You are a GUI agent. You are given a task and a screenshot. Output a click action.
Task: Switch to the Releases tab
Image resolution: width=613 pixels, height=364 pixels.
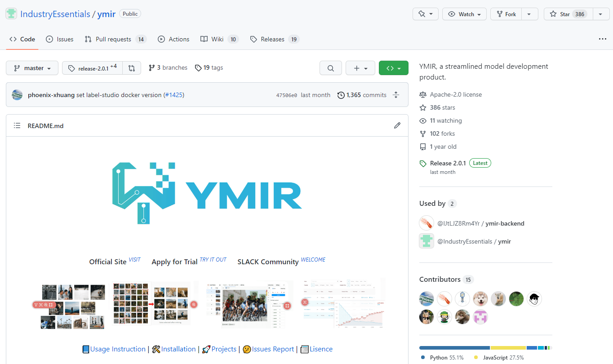coord(275,39)
